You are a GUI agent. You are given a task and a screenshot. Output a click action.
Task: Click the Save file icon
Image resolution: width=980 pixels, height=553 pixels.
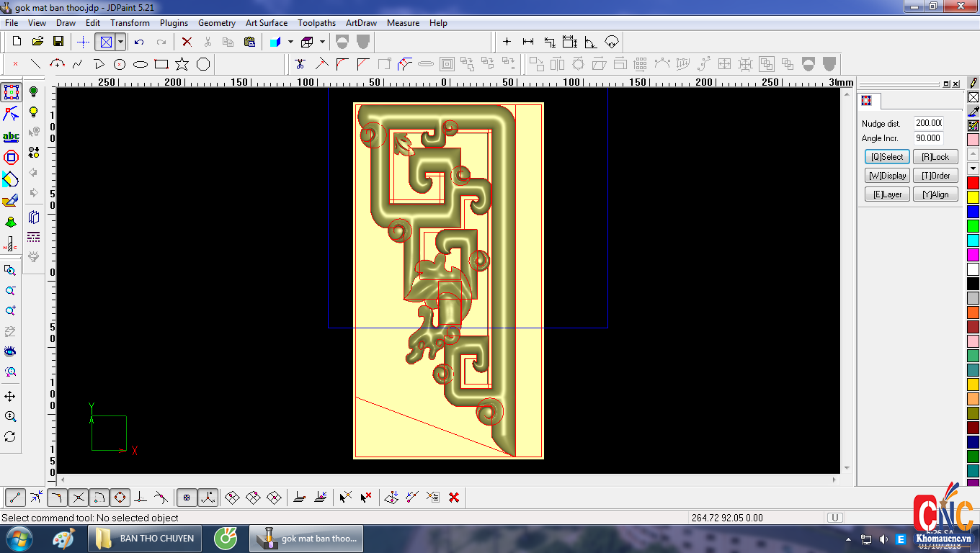click(58, 42)
